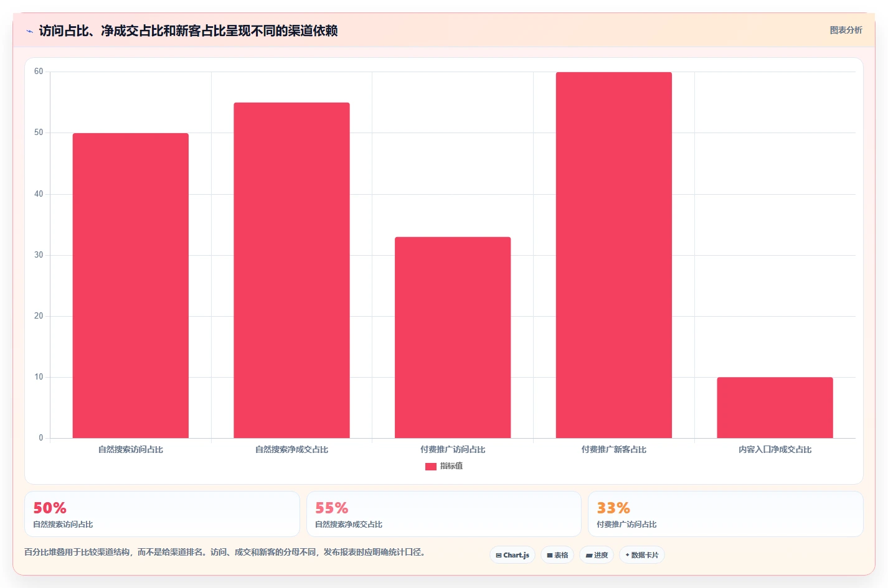Click the 自然搜索净成交占比 bar
Viewport: 888px width, 588px height.
coord(291,270)
